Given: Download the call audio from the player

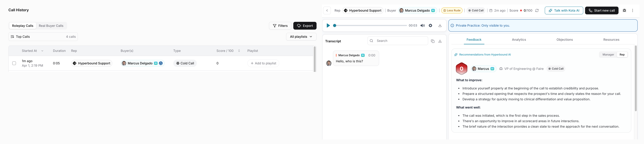Looking at the screenshot, I should (440, 25).
